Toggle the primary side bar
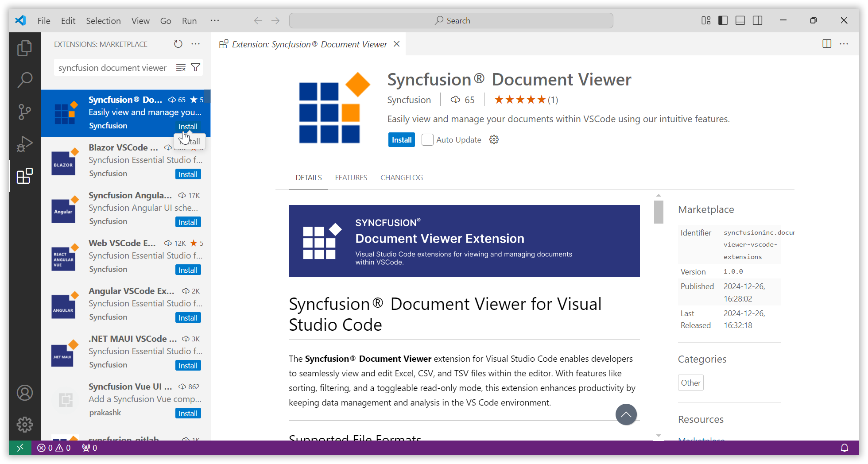Screen dimensions: 868x464 [x=723, y=20]
